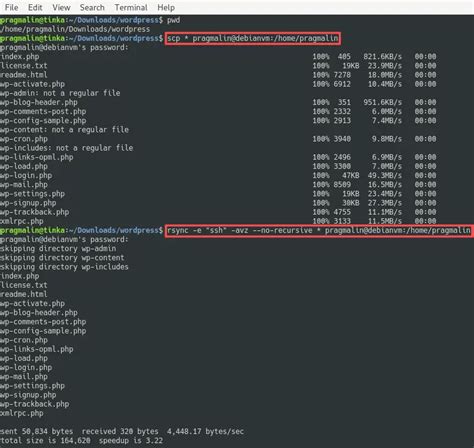Click the '3940' byte size value
Screen dimensions: 474x448
pos(342,139)
